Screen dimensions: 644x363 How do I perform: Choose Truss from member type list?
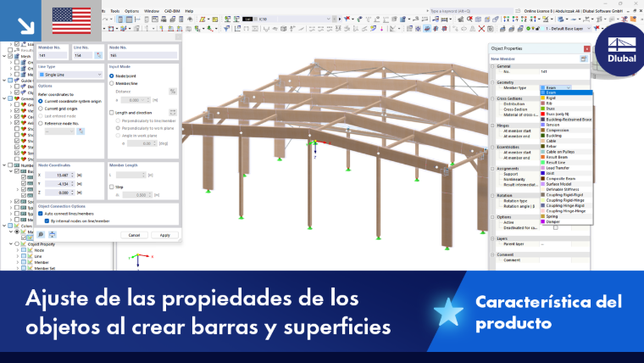tap(550, 109)
